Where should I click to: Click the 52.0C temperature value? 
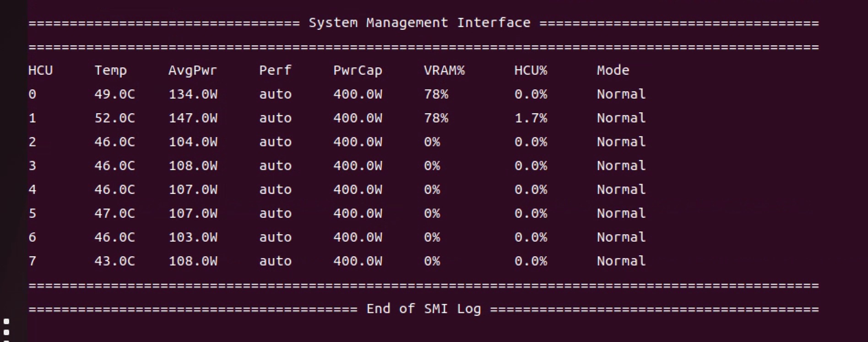click(x=114, y=118)
